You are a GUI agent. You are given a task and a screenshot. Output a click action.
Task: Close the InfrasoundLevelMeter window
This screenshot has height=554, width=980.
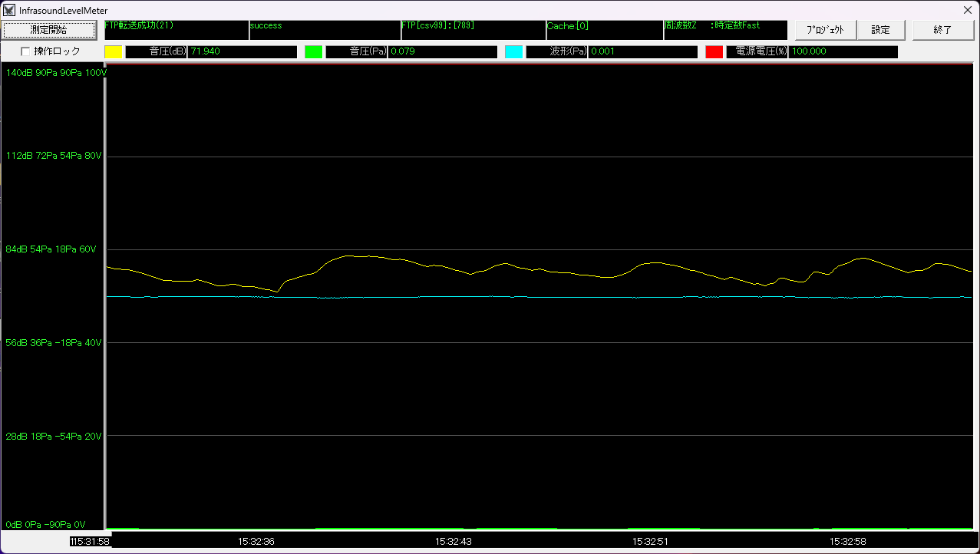pyautogui.click(x=967, y=10)
